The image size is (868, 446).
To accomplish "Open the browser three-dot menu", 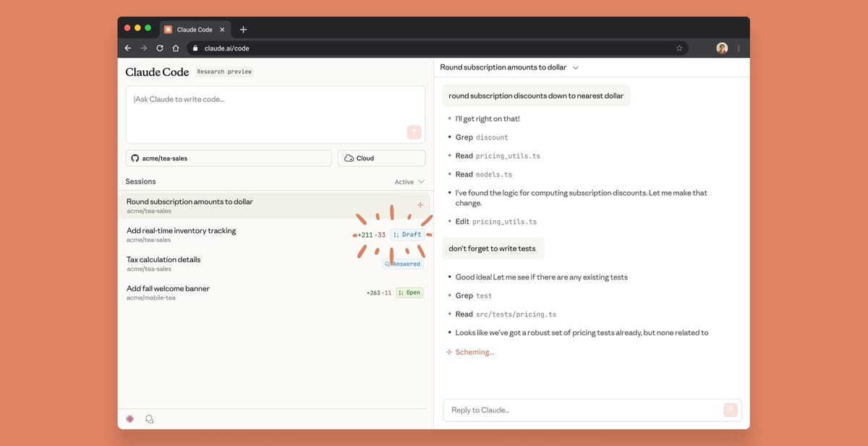I will [739, 49].
